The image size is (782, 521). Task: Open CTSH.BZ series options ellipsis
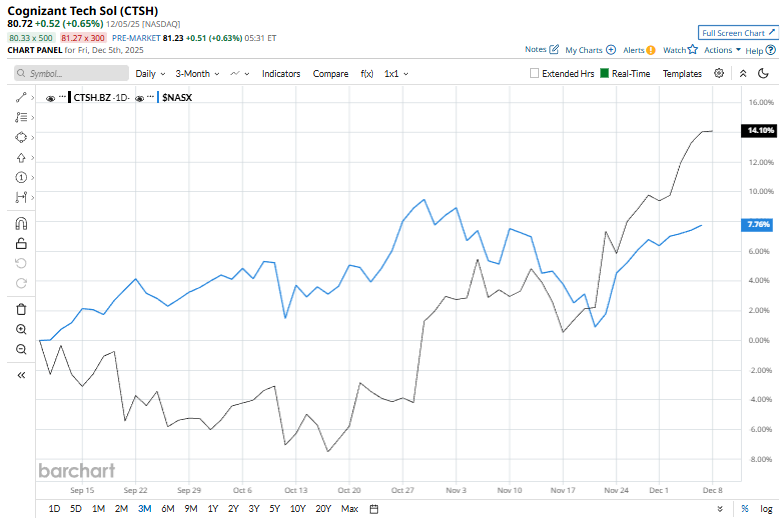tap(62, 97)
